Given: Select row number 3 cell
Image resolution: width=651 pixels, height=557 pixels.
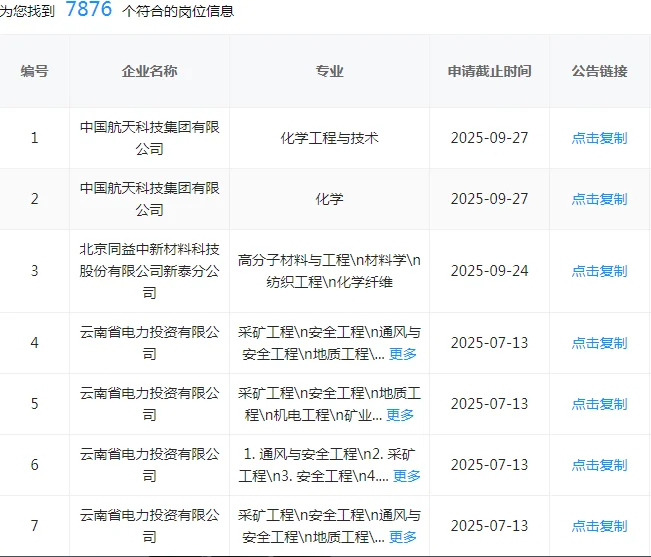Looking at the screenshot, I should [x=34, y=271].
